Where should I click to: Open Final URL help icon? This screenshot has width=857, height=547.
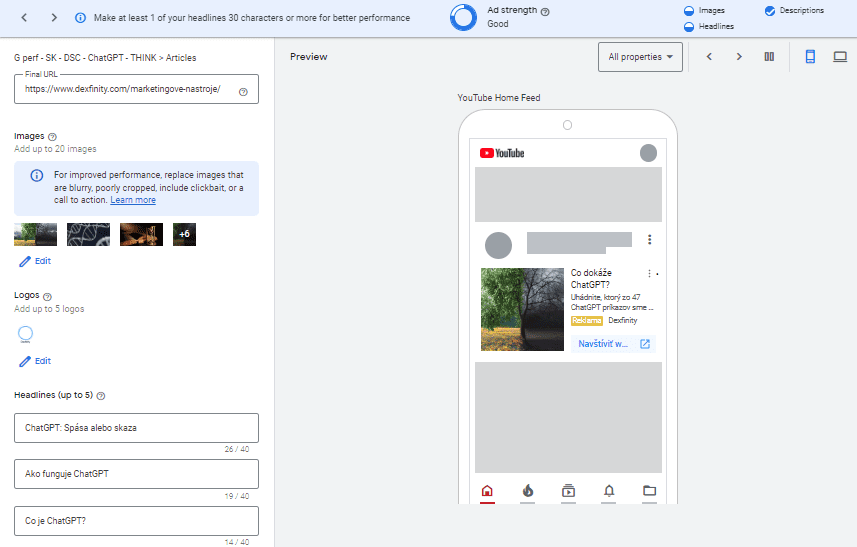point(243,92)
